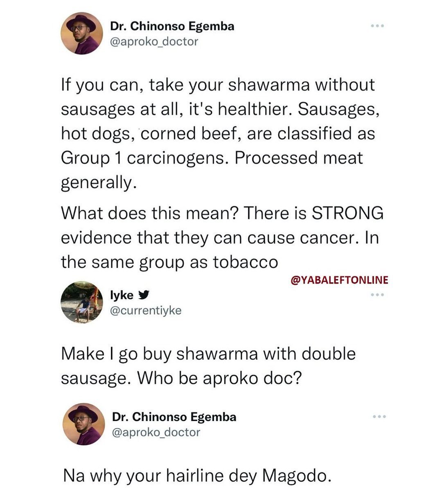Open the "shawarma with double sausage" reply text
Image resolution: width=442 pixels, height=504 pixels.
point(208,366)
